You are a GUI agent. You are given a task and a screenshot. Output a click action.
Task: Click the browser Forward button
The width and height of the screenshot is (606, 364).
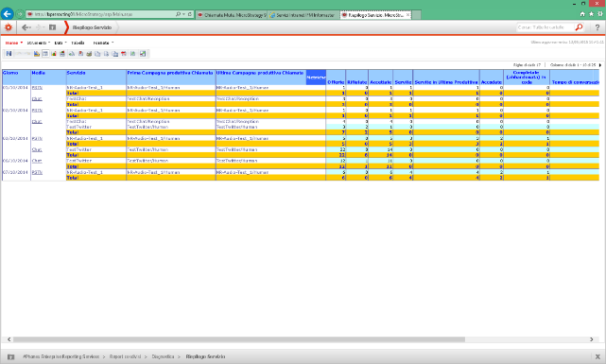pos(20,14)
